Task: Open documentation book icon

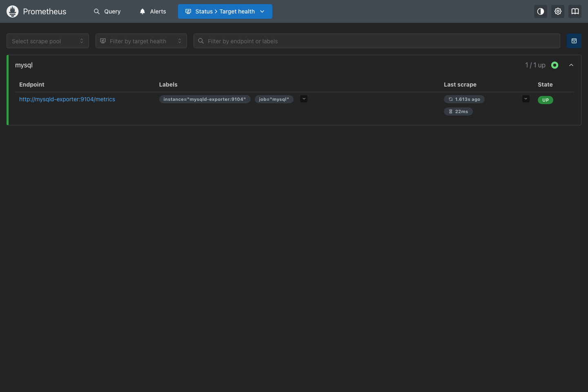Action: pyautogui.click(x=575, y=11)
